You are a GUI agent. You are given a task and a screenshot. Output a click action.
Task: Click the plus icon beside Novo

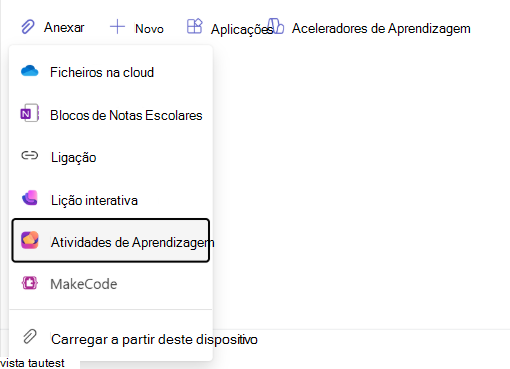coord(117,27)
